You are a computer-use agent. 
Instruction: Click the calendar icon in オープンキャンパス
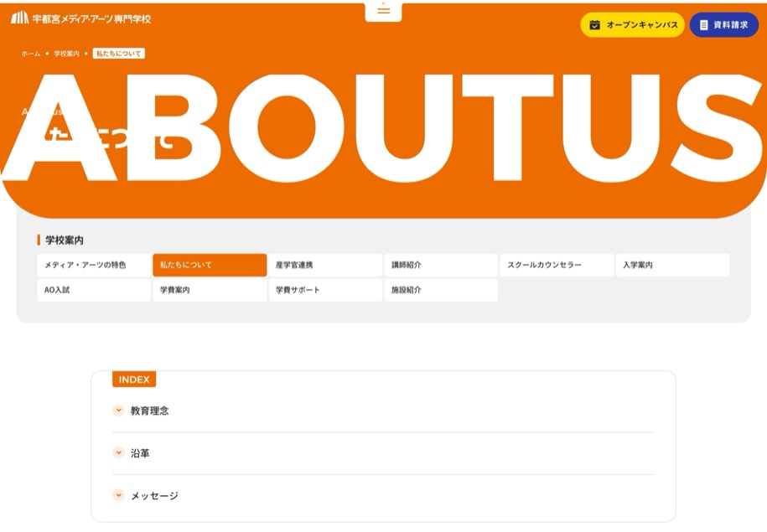tap(595, 25)
